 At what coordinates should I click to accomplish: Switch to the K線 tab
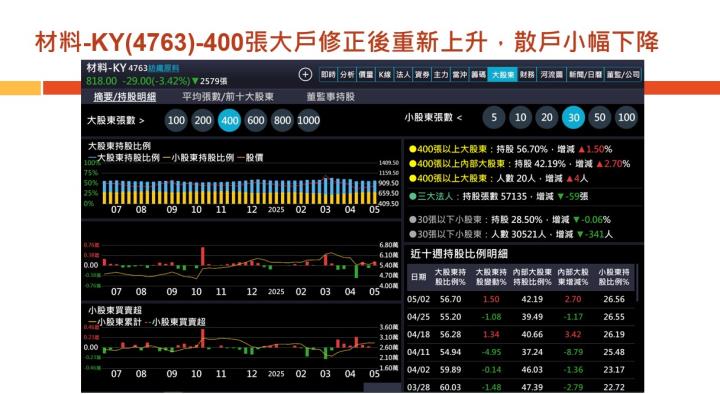coord(385,74)
